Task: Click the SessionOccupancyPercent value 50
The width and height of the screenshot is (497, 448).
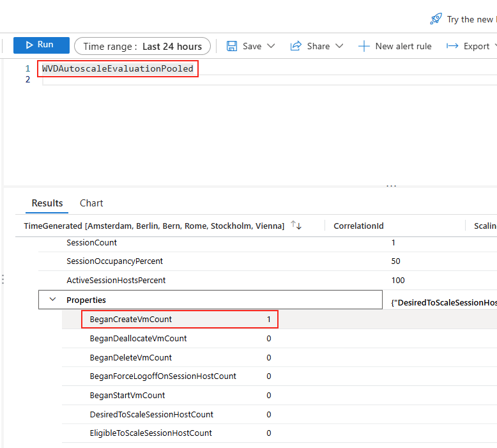Action: [395, 261]
